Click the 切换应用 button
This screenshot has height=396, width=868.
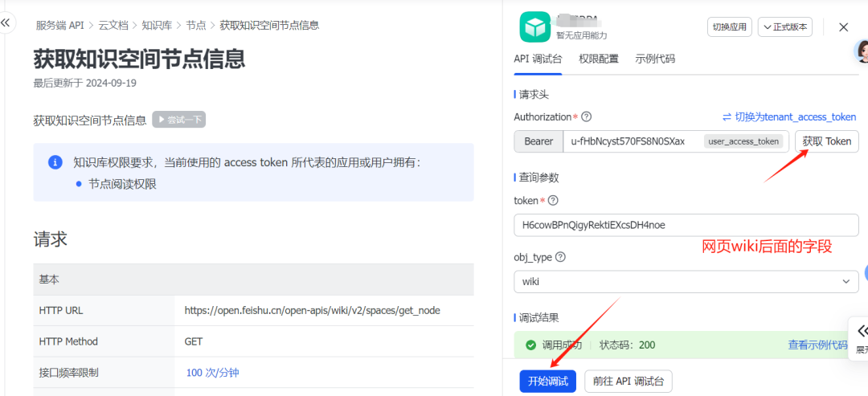[x=730, y=27]
